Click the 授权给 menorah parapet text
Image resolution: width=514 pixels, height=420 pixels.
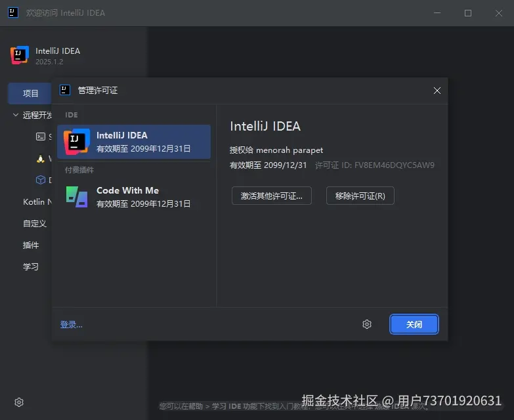[276, 150]
